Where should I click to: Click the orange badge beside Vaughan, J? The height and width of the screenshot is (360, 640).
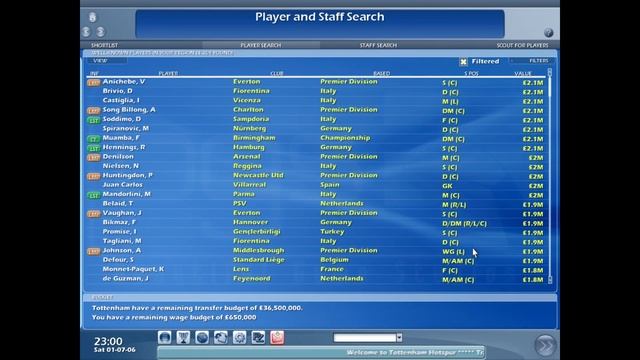93,214
